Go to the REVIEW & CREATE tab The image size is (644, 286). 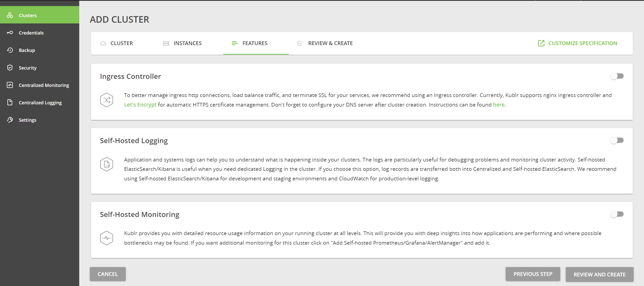[x=325, y=43]
